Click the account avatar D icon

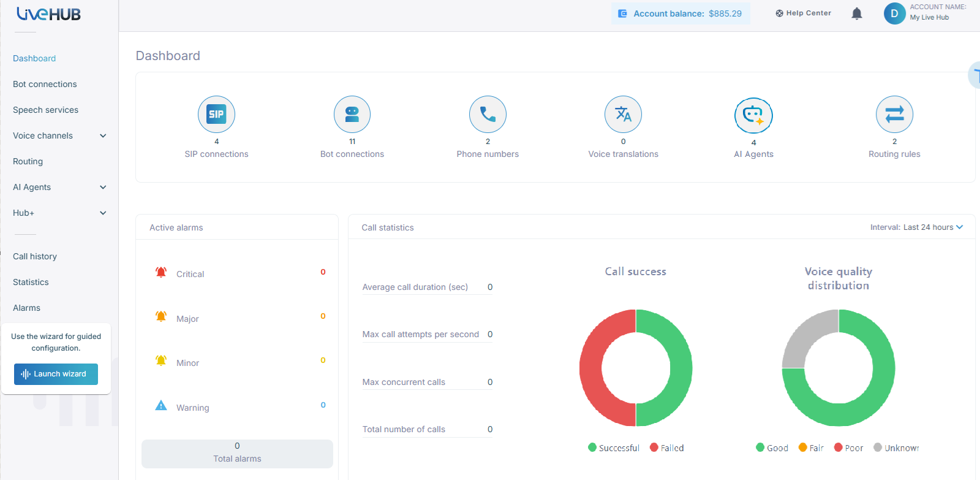pos(894,13)
